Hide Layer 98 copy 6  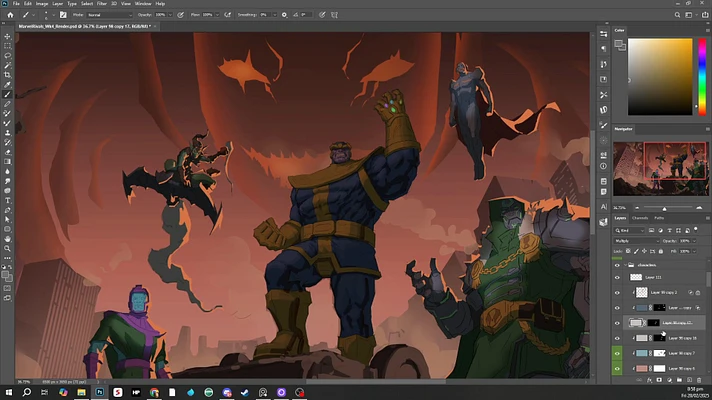617,369
